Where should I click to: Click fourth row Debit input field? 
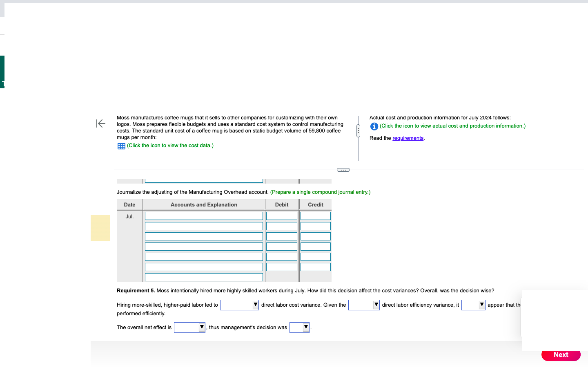(x=282, y=247)
